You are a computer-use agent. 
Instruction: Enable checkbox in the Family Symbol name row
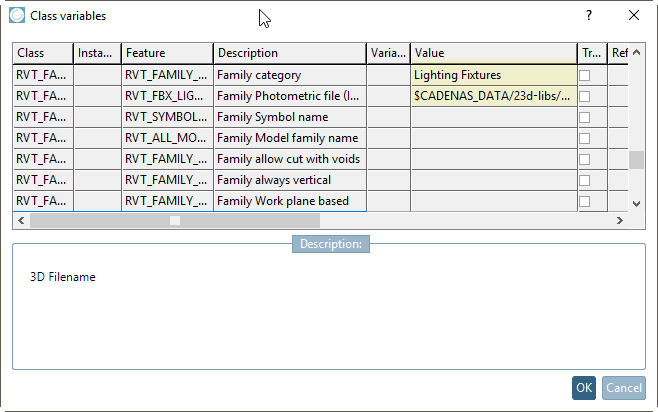[x=585, y=117]
